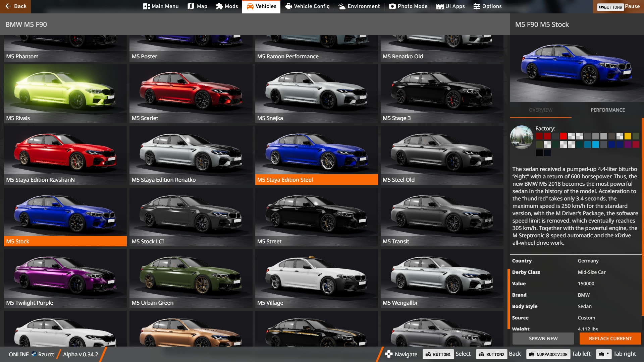Click the Pause button
Image resolution: width=644 pixels, height=362 pixels.
(619, 6)
